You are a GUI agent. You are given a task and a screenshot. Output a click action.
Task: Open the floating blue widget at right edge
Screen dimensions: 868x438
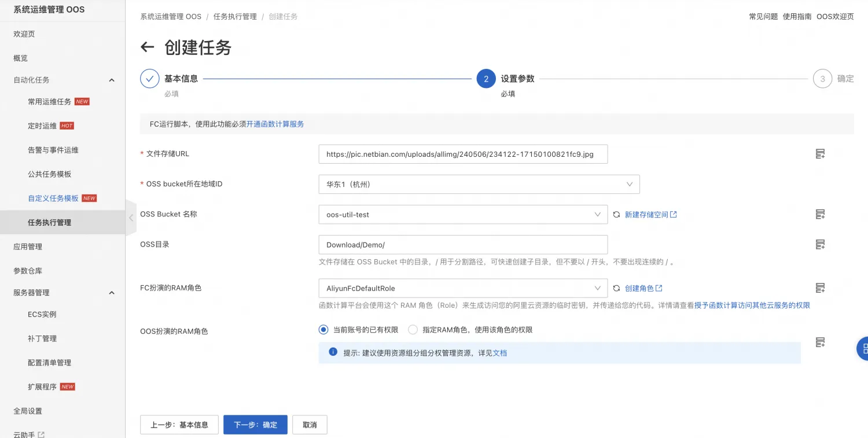pyautogui.click(x=863, y=348)
